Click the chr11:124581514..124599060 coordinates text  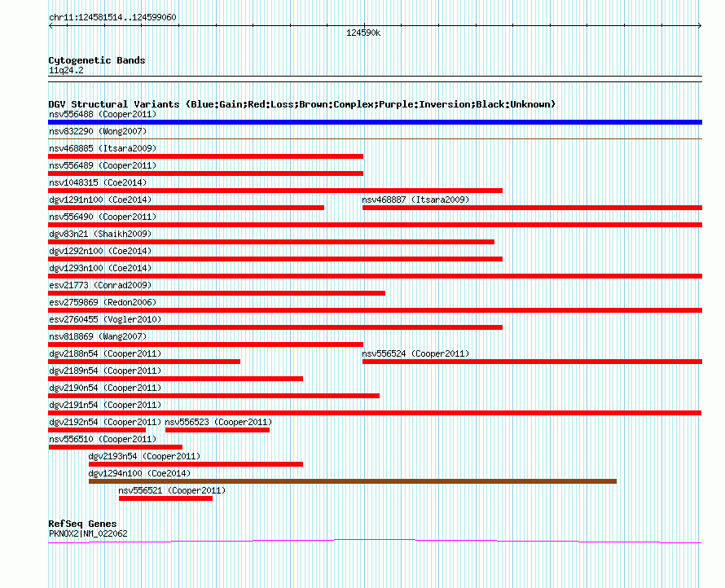pyautogui.click(x=112, y=18)
